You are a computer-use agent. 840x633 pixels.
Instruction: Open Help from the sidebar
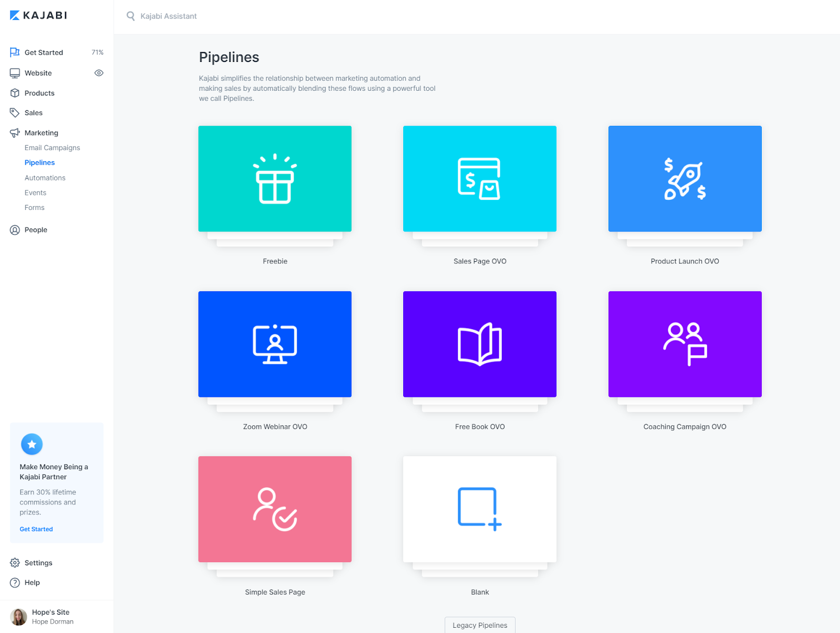[x=32, y=583]
